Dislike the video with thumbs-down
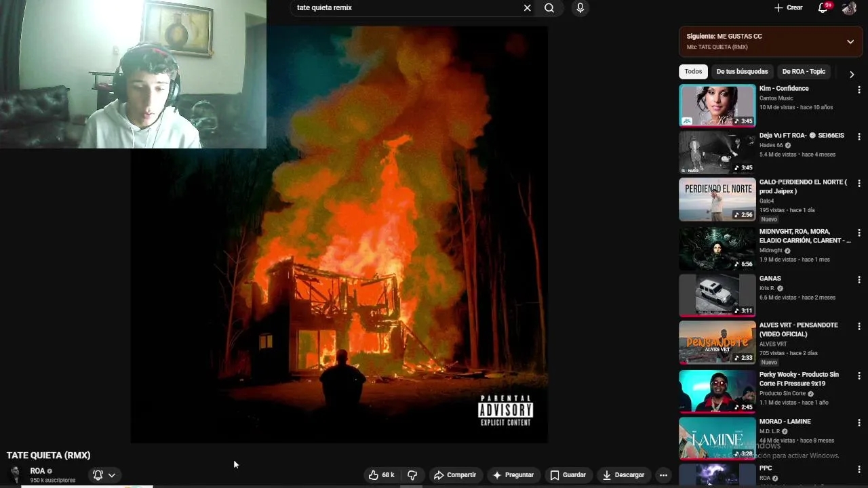This screenshot has height=488, width=868. [x=412, y=475]
